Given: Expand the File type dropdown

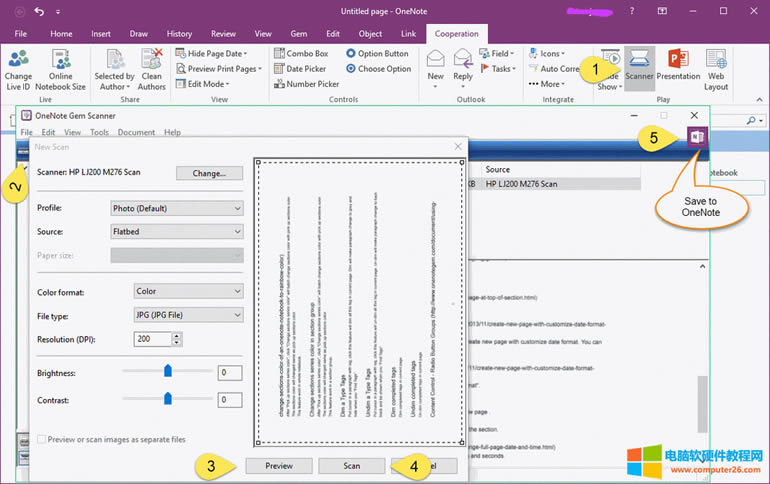Looking at the screenshot, I should [x=188, y=315].
